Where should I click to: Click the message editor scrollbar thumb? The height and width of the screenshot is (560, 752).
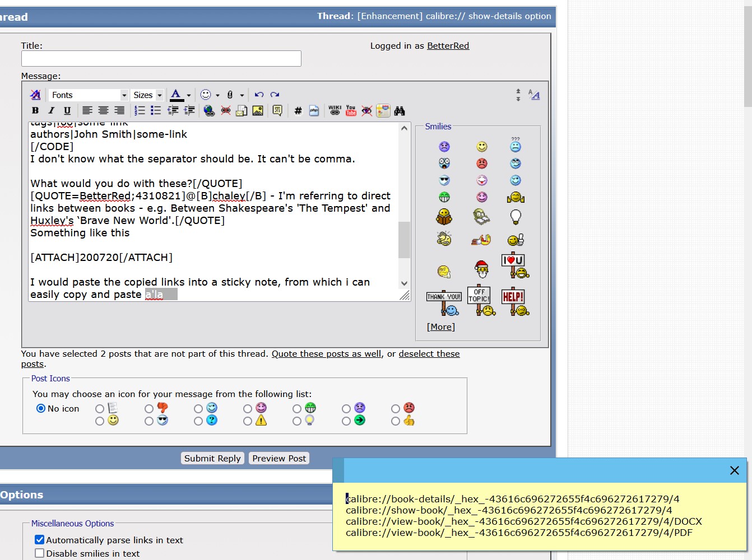404,240
